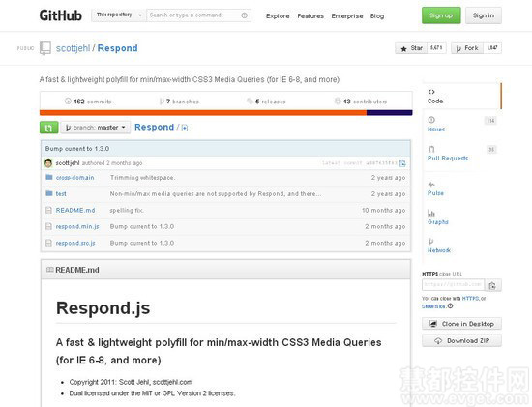This screenshot has height=407, width=532.
Task: Click the repository book icon beside scottjehl
Action: tap(45, 47)
